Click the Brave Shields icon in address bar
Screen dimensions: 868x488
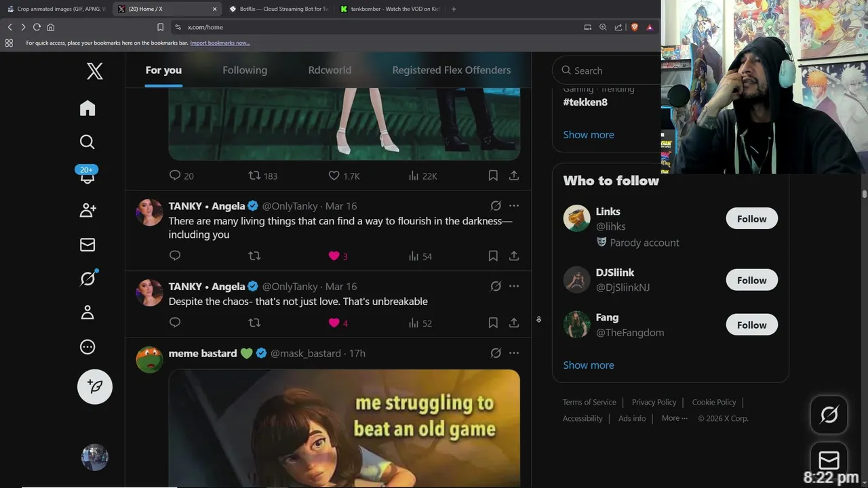pos(635,27)
